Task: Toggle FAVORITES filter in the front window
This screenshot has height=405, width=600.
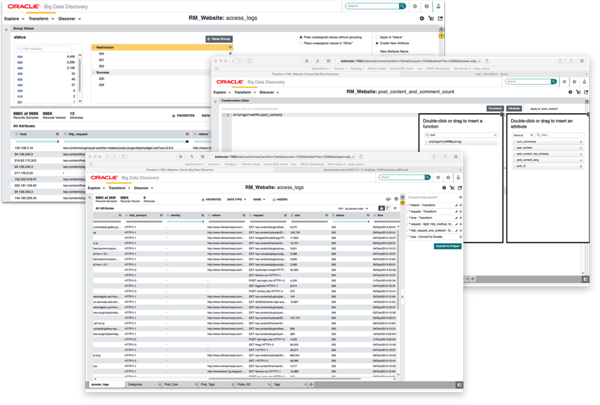Action: 212,199
